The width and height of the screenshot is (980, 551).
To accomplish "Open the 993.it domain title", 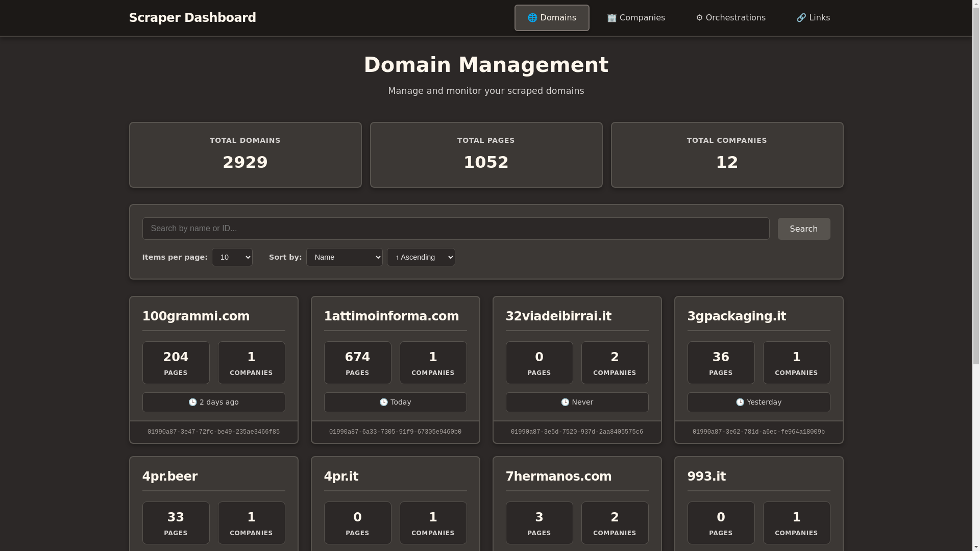I will click(706, 477).
